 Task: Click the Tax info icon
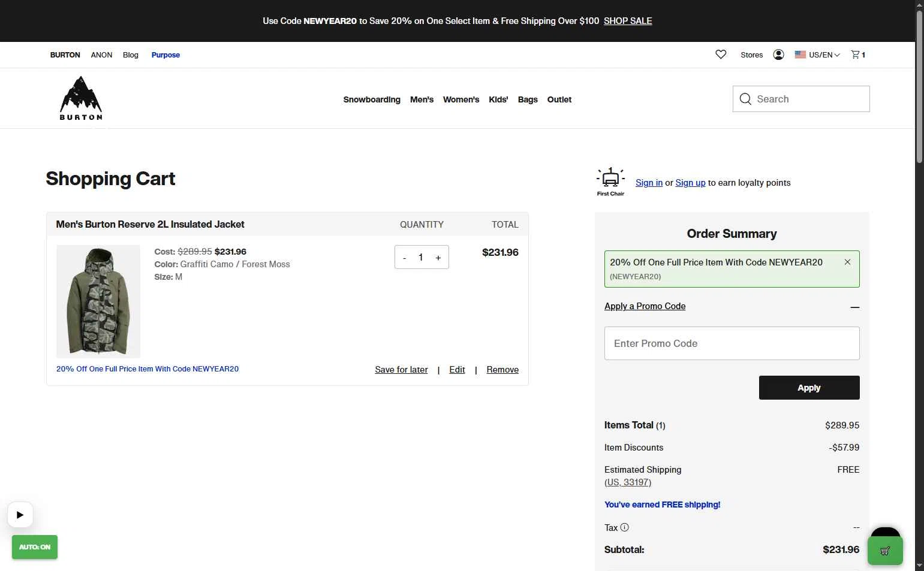point(624,527)
